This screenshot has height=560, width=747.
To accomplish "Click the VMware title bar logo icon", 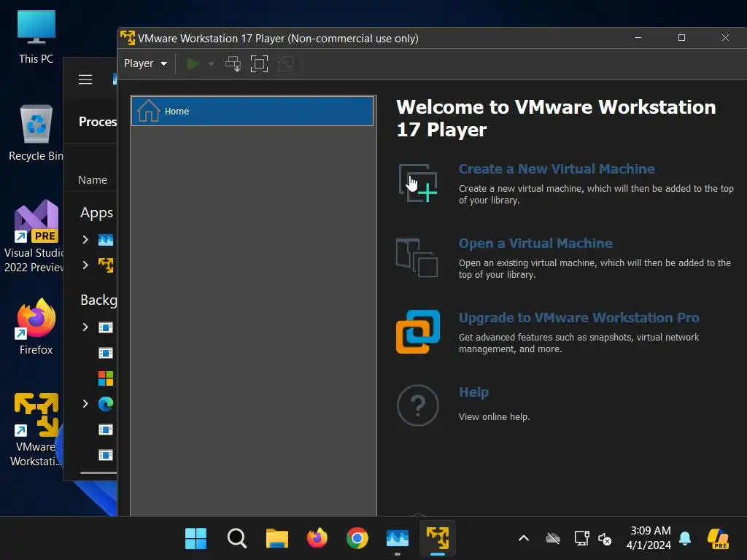I will tap(127, 38).
